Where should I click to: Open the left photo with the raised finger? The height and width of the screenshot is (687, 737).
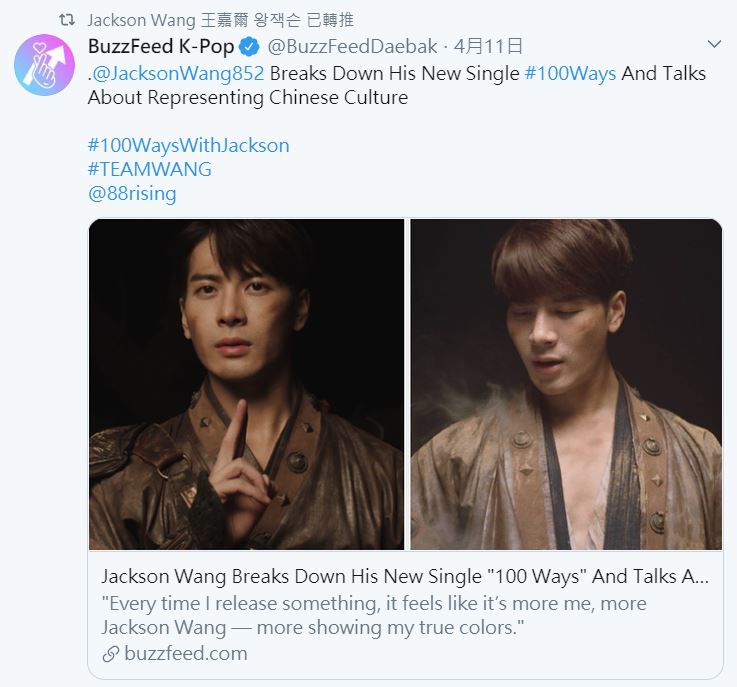point(246,384)
